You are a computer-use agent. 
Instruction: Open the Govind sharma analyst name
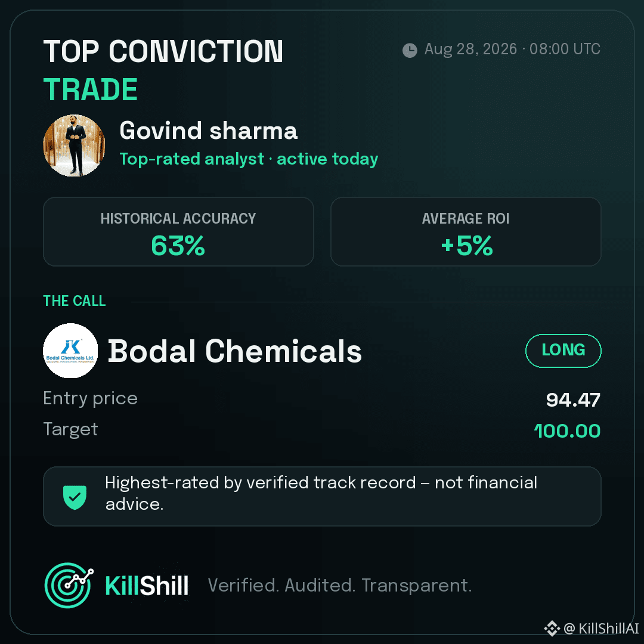208,131
